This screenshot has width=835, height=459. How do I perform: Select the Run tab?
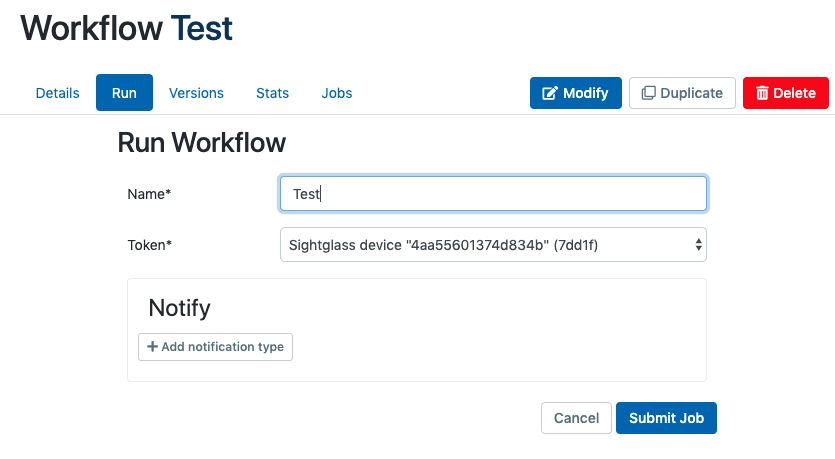[x=124, y=93]
